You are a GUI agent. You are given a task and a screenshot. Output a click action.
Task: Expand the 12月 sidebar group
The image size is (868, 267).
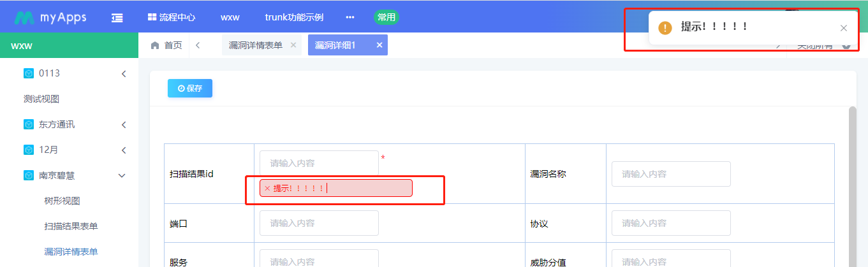pos(124,150)
